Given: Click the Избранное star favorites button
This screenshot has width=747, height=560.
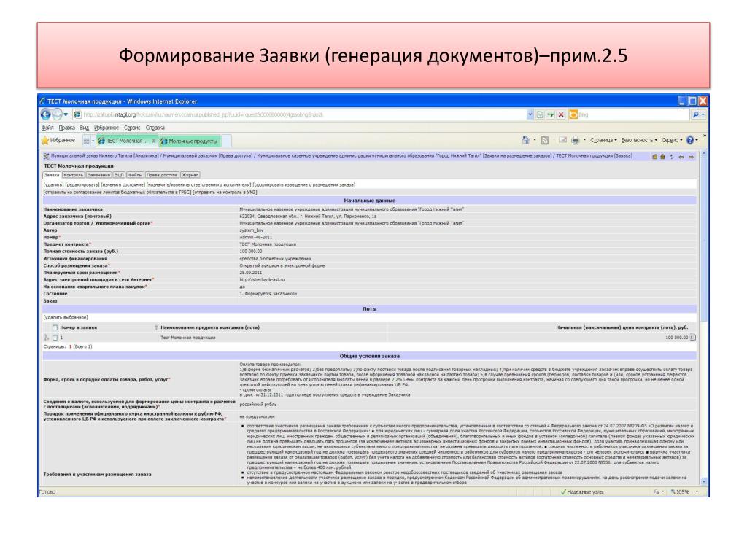Looking at the screenshot, I should 58,141.
